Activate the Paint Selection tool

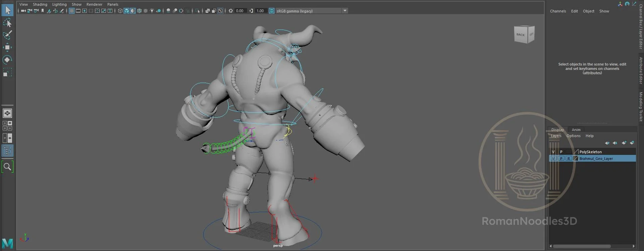click(7, 35)
